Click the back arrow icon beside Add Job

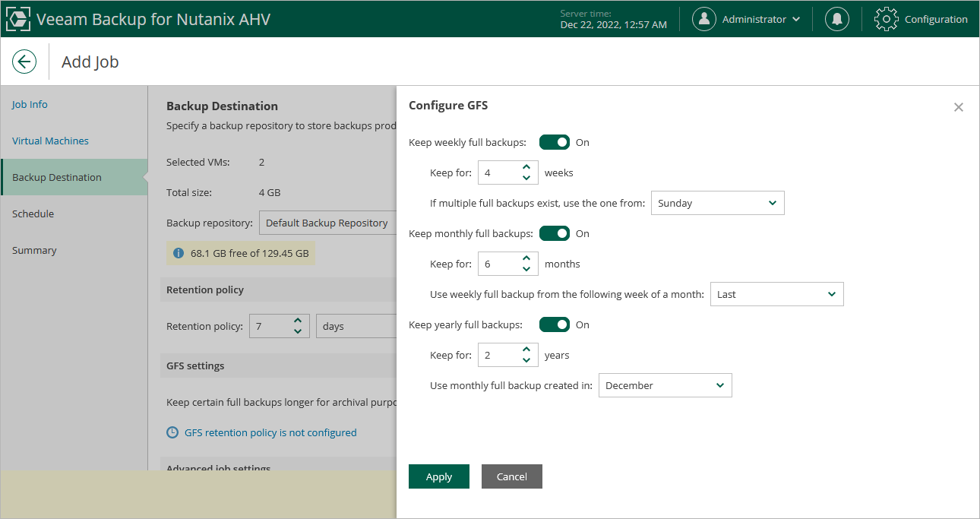click(x=24, y=62)
